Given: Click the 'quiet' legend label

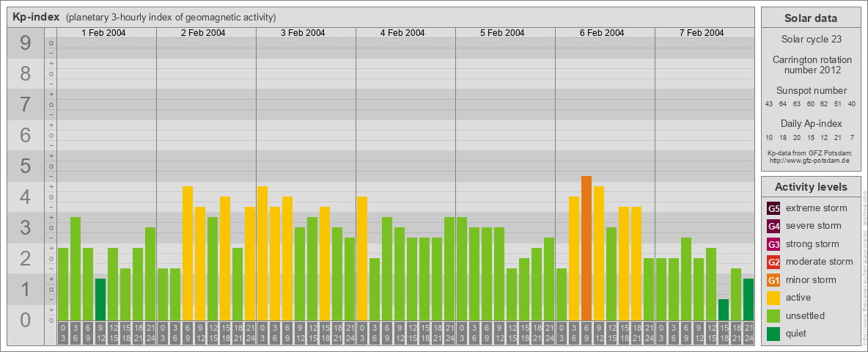Looking at the screenshot, I should coord(797,334).
